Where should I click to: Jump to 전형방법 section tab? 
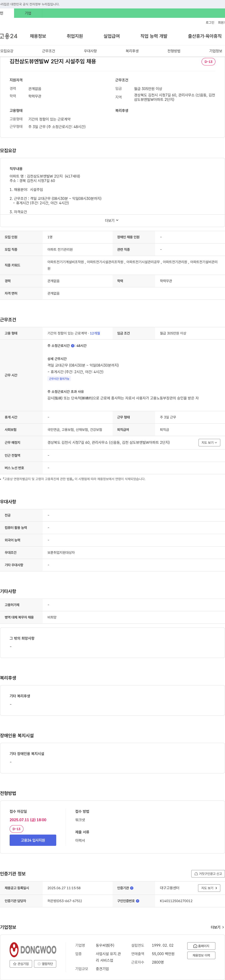tap(174, 51)
